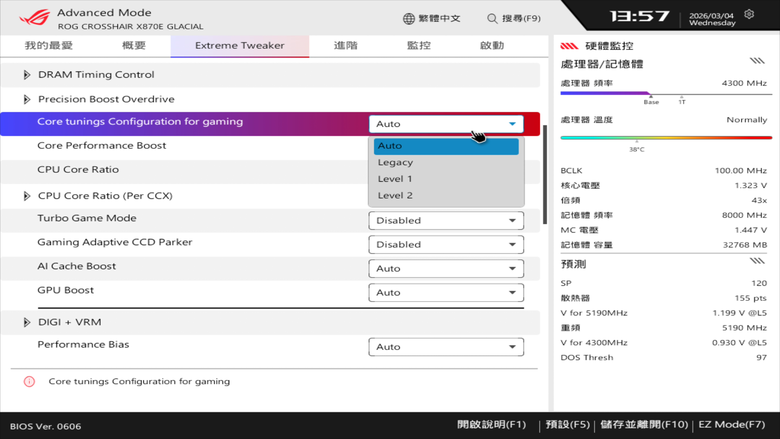780x439 pixels.
Task: Click Performance Bias label
Action: point(83,345)
